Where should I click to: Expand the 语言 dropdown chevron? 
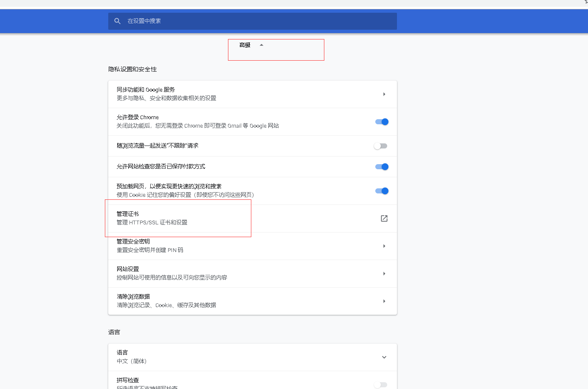[x=384, y=357]
